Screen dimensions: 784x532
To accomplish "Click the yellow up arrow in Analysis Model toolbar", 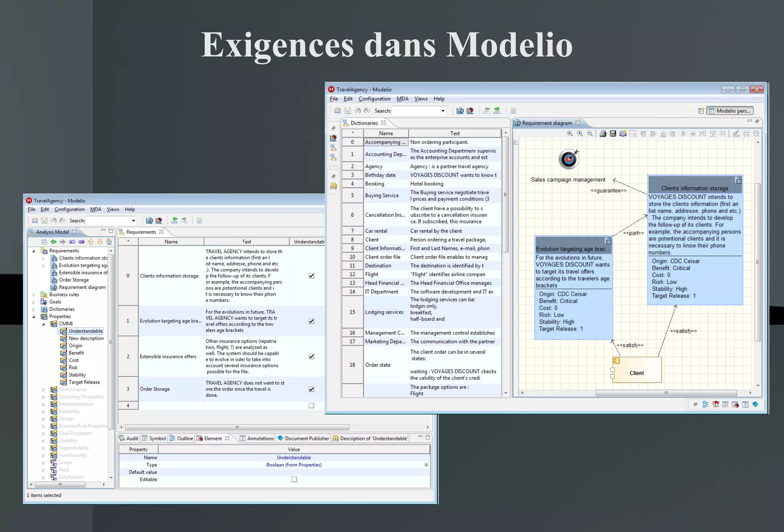I will point(91,242).
